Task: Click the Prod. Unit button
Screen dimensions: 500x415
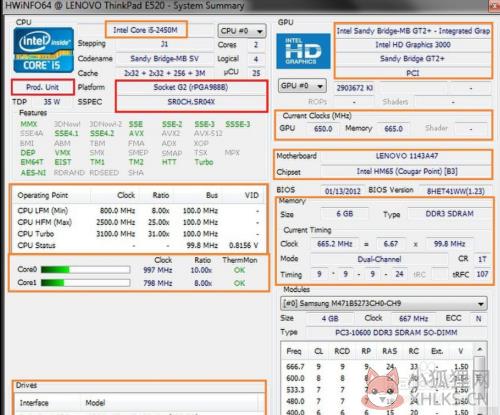Action: [42, 87]
